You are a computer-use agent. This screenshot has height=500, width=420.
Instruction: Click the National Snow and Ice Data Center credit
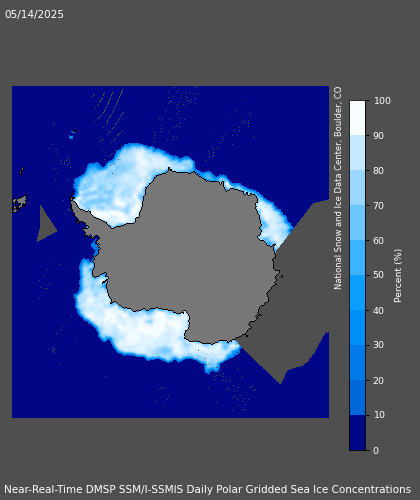point(338,188)
